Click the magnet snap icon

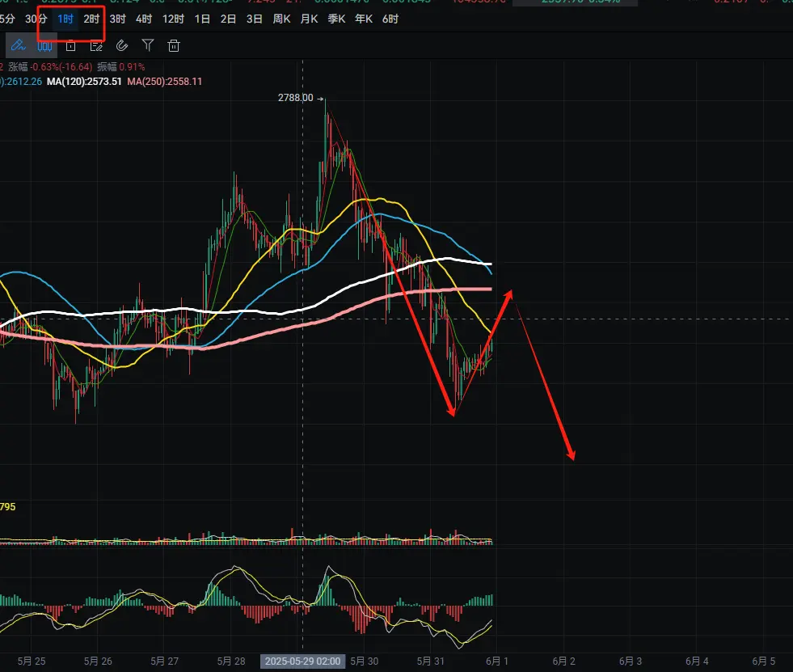122,45
